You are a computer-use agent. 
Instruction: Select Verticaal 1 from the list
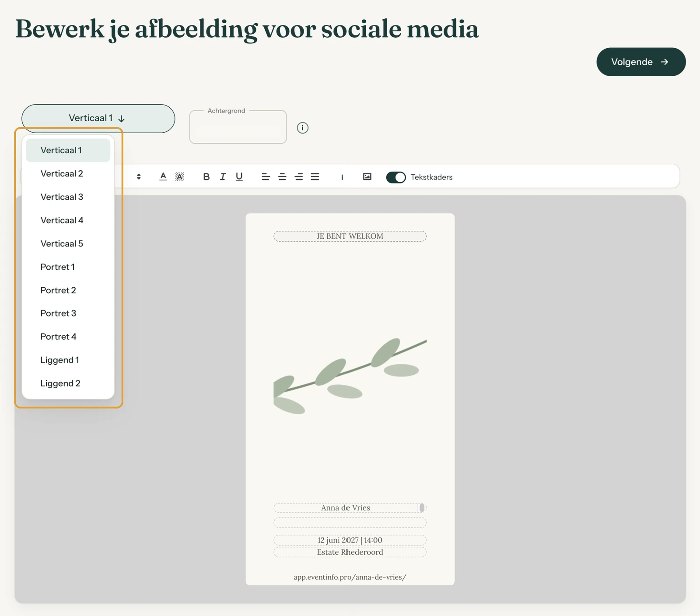click(x=68, y=150)
